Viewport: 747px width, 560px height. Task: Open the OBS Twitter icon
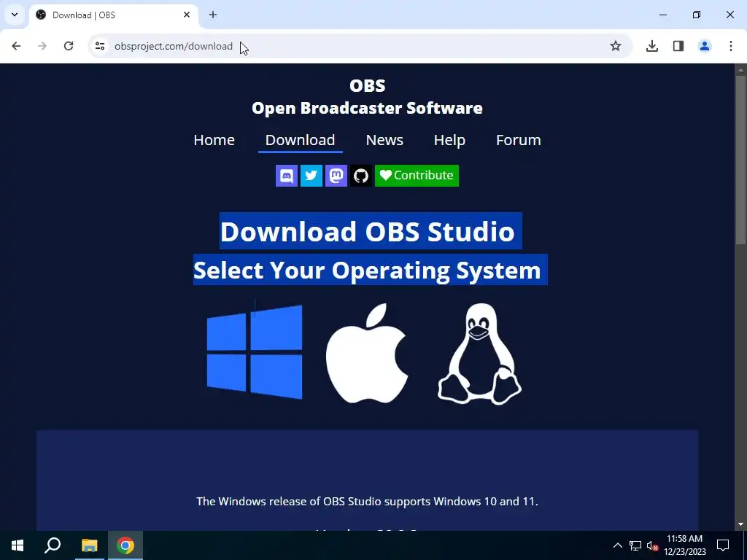click(x=311, y=176)
